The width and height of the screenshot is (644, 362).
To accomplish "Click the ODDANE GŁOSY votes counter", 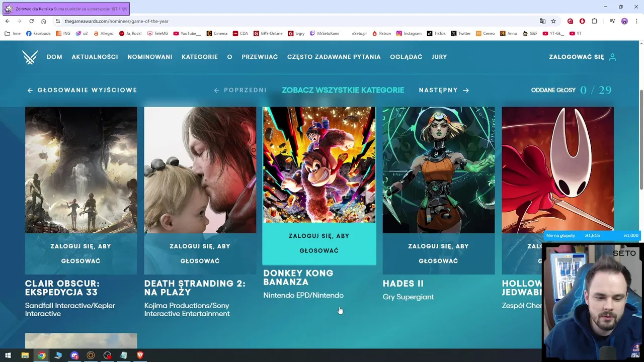I will coord(572,90).
